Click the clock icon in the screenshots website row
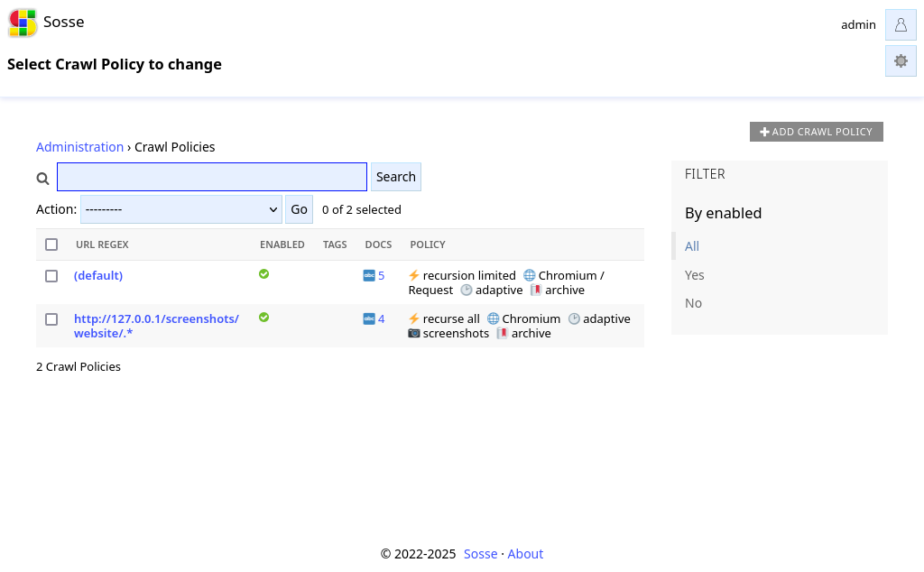Viewport: 924px width, 572px height. [x=574, y=318]
